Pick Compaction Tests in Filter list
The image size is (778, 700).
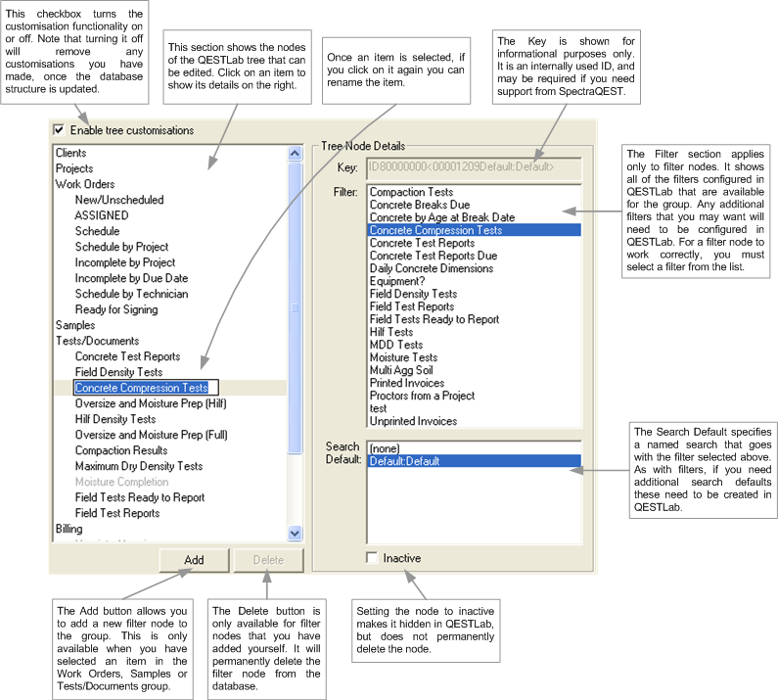(x=411, y=193)
